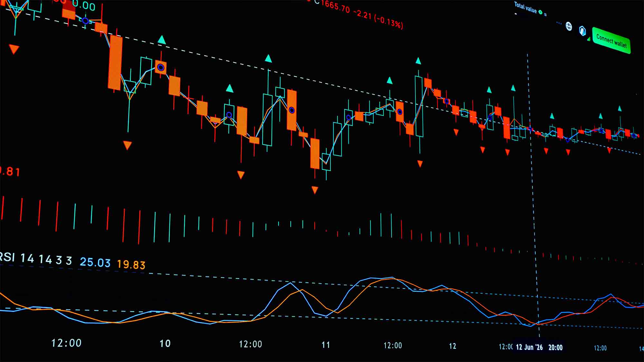Click the blue RSI value 25.03
This screenshot has width=644, height=362.
click(95, 263)
